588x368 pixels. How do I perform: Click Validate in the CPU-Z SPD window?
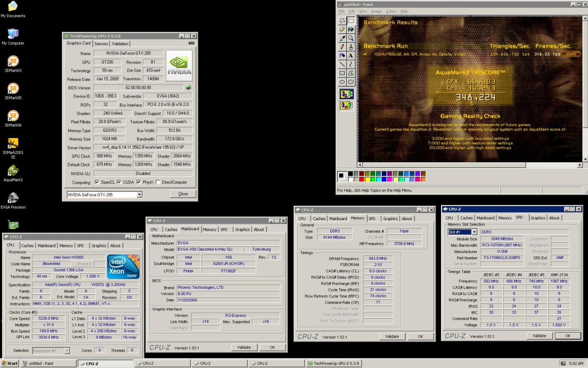539,336
